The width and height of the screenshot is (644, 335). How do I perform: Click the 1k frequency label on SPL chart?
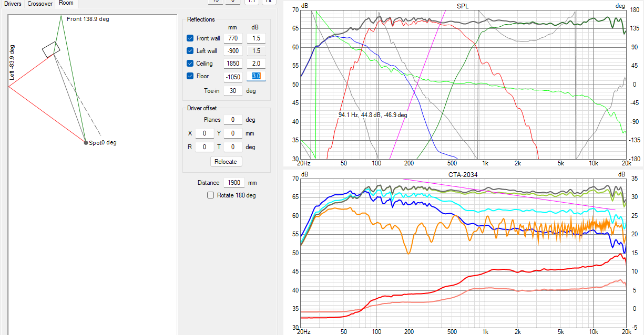click(486, 163)
